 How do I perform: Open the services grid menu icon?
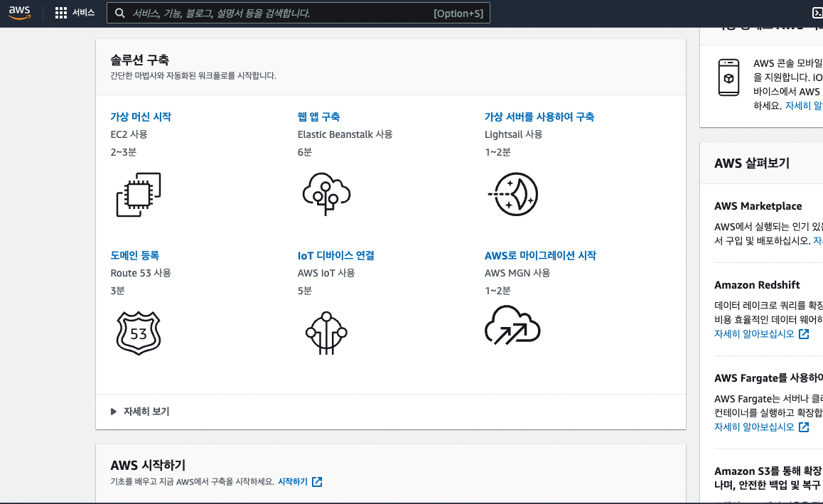(61, 13)
